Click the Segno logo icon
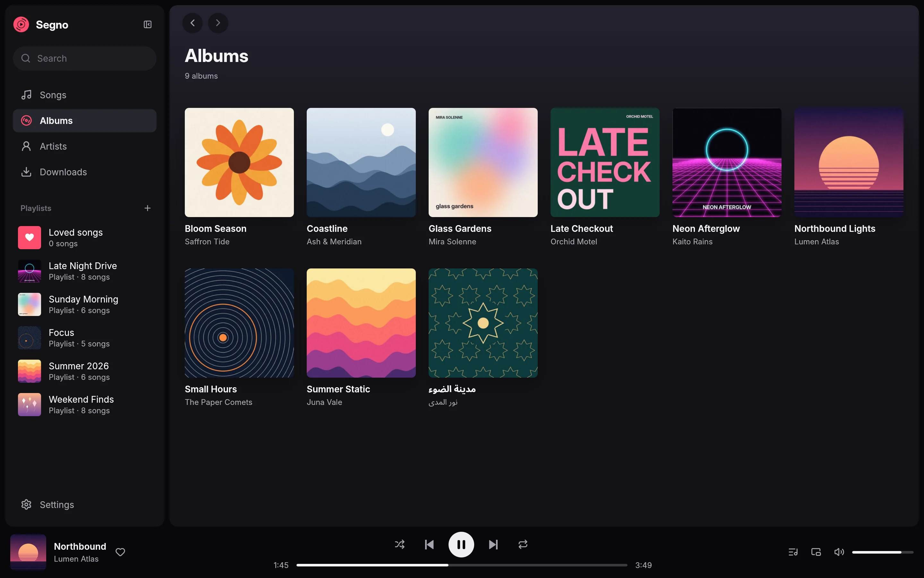The height and width of the screenshot is (578, 924). pyautogui.click(x=21, y=24)
